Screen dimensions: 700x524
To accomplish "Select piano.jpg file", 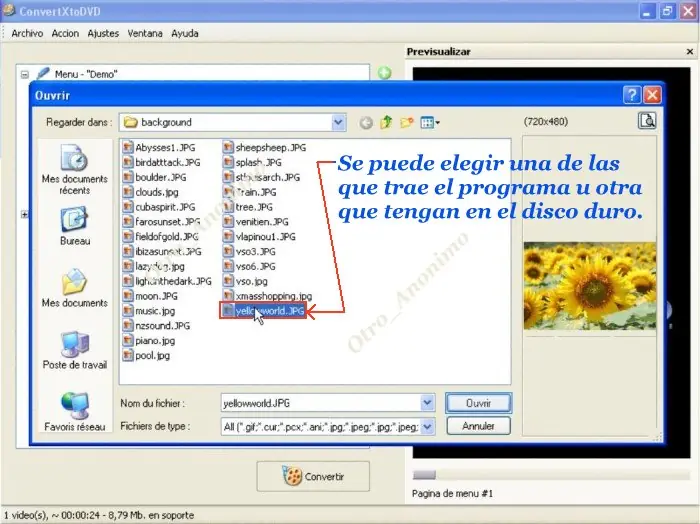I will click(x=149, y=341).
